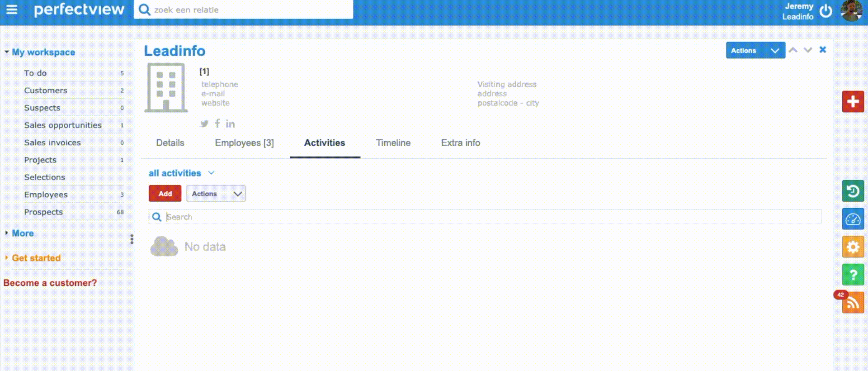Select the Activities tab

pyautogui.click(x=325, y=143)
